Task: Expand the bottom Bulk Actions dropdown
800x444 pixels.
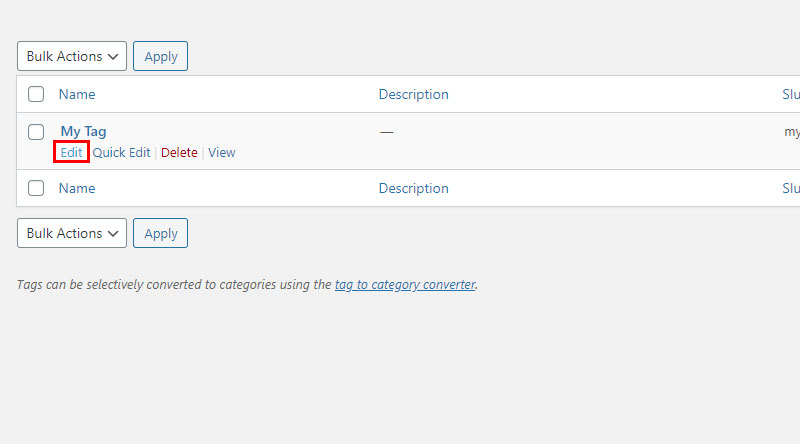Action: point(71,233)
